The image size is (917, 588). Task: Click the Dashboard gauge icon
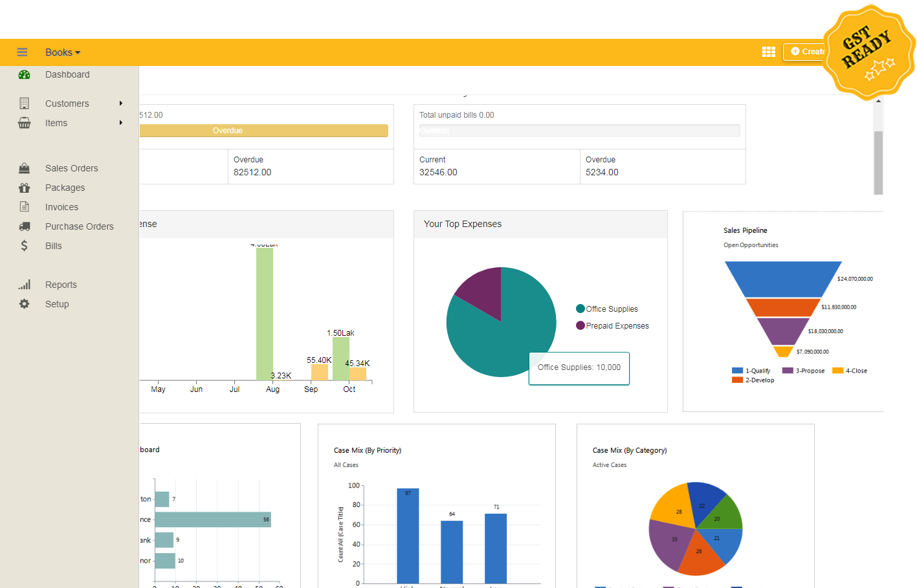25,75
